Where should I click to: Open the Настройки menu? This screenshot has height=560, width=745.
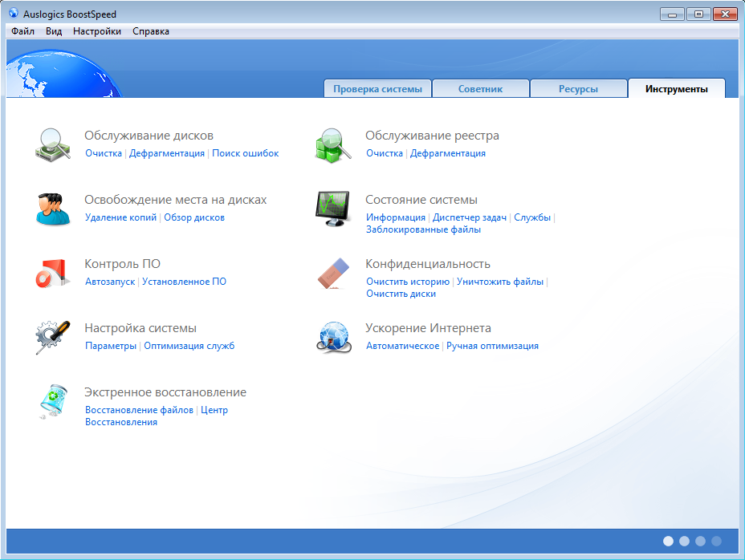[x=97, y=31]
